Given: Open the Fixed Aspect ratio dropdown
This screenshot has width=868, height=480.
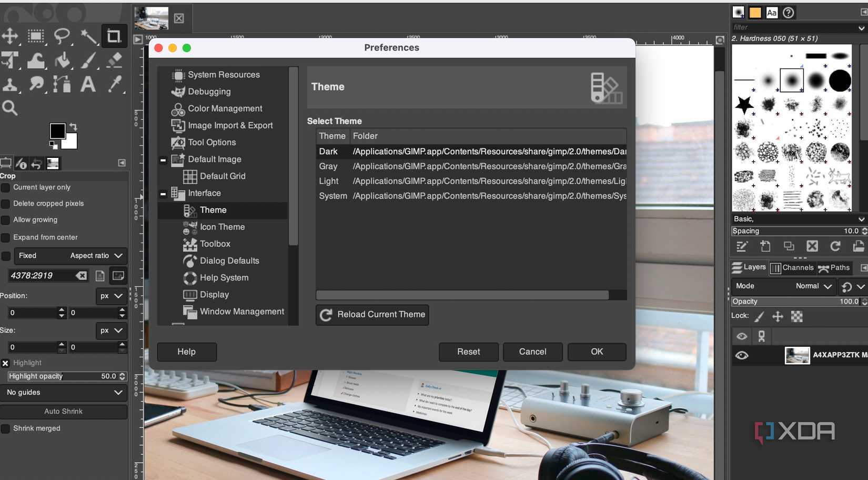Looking at the screenshot, I should tap(71, 256).
